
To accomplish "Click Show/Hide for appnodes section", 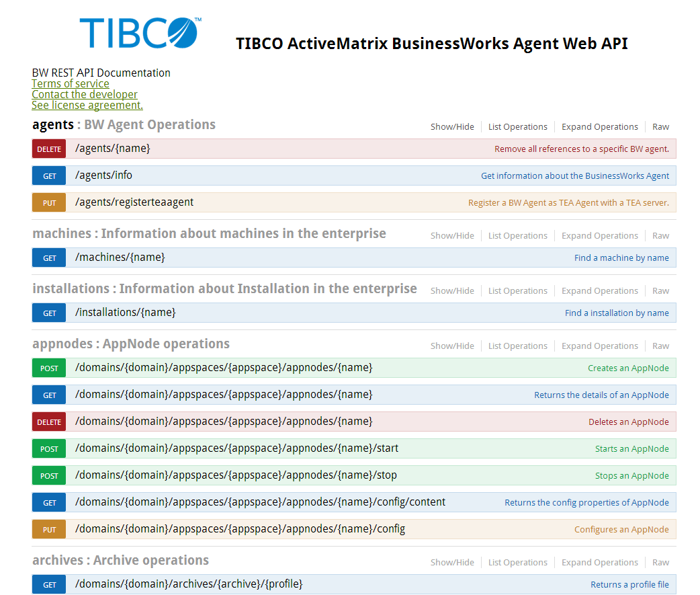I will pyautogui.click(x=452, y=346).
